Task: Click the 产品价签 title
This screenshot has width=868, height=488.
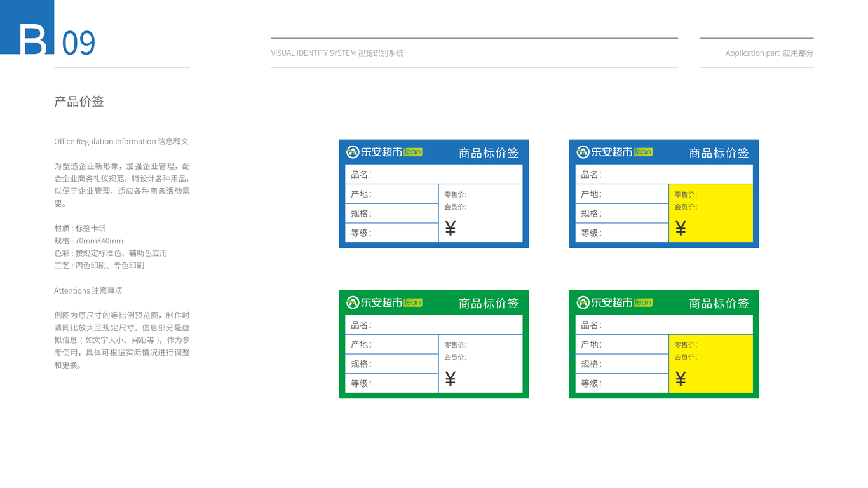Action: point(79,102)
